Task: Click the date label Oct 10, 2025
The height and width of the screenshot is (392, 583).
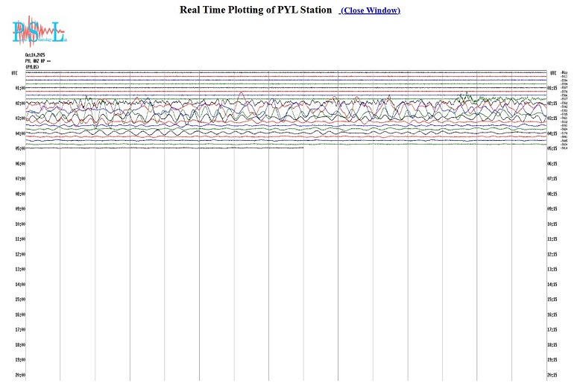Action: 35,56
